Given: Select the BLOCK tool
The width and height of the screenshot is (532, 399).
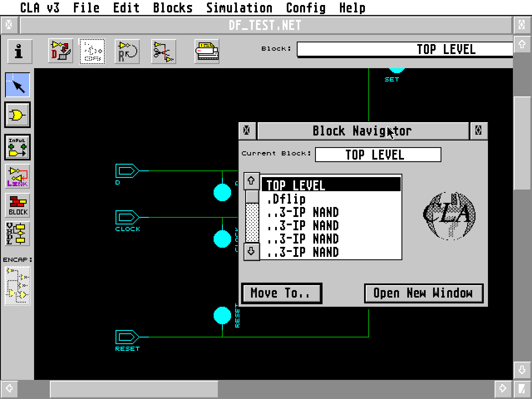Looking at the screenshot, I should point(17,204).
